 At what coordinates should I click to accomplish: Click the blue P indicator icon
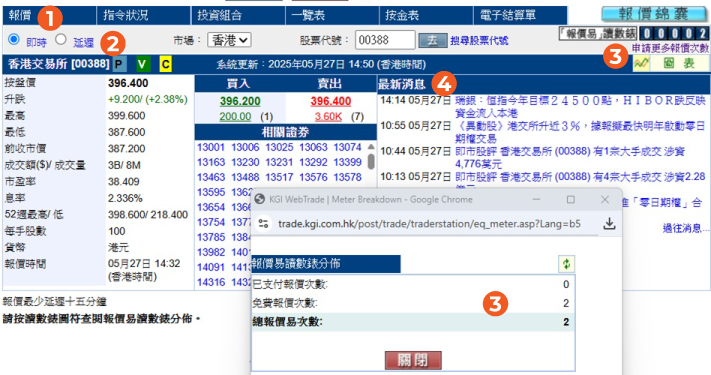119,64
